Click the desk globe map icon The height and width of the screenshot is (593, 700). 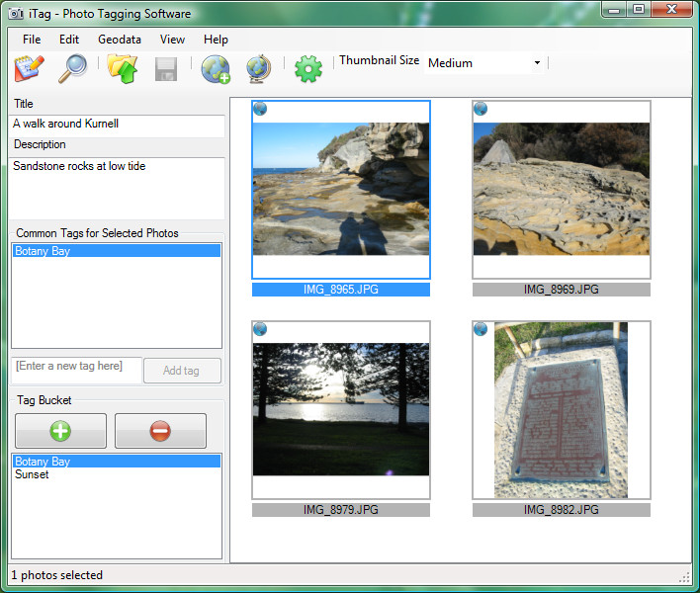point(258,69)
